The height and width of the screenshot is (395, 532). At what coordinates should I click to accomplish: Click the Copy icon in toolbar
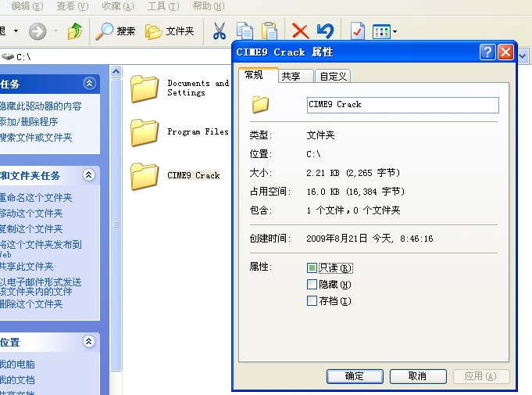245,31
